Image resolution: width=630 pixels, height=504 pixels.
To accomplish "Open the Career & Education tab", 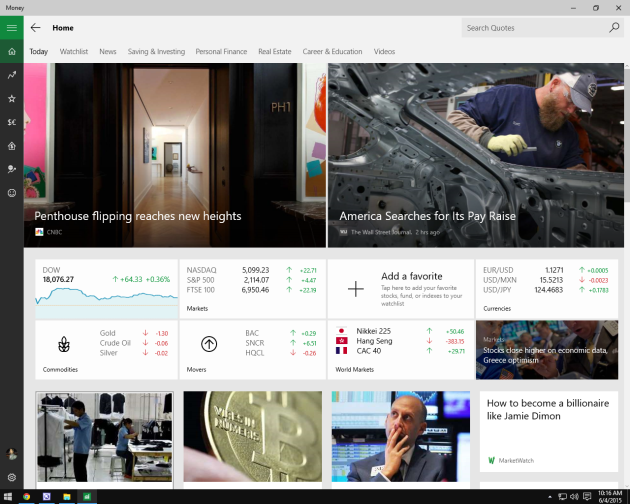I will pos(332,51).
